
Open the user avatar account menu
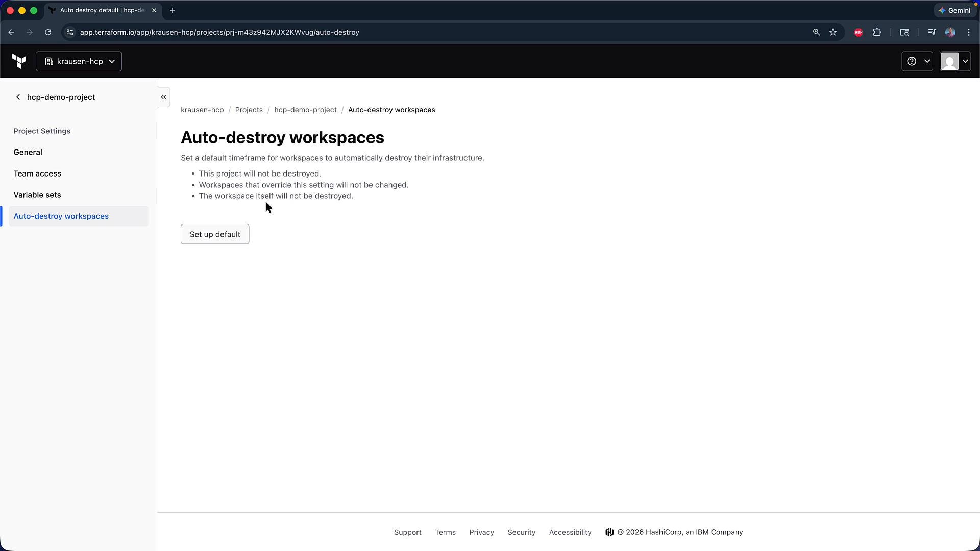click(955, 61)
